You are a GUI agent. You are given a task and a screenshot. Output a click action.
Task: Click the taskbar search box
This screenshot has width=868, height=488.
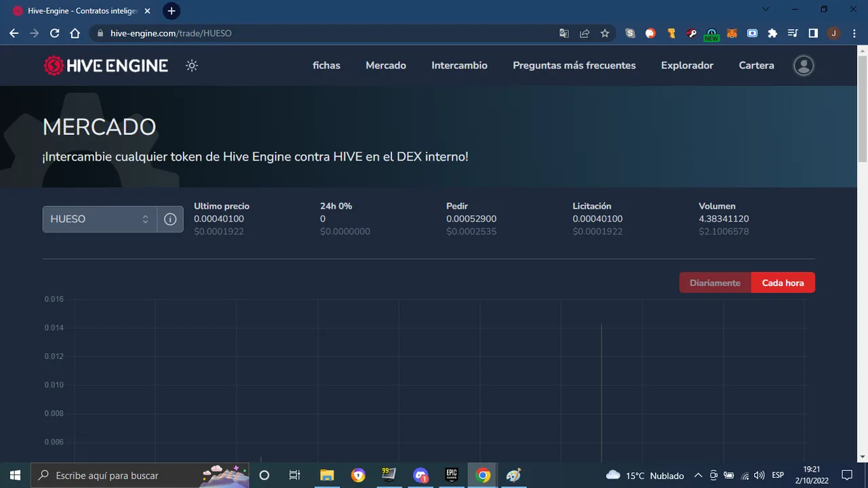click(x=140, y=475)
